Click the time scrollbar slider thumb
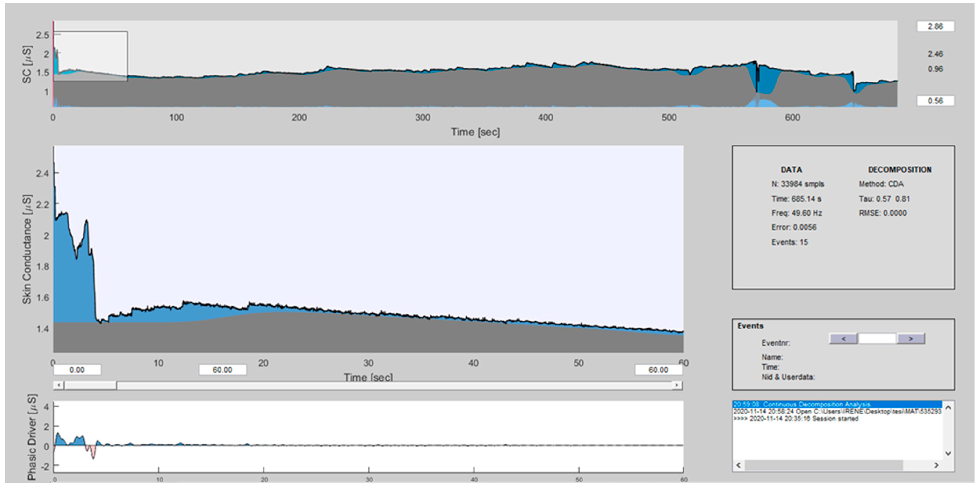This screenshot has width=980, height=488. pyautogui.click(x=90, y=385)
